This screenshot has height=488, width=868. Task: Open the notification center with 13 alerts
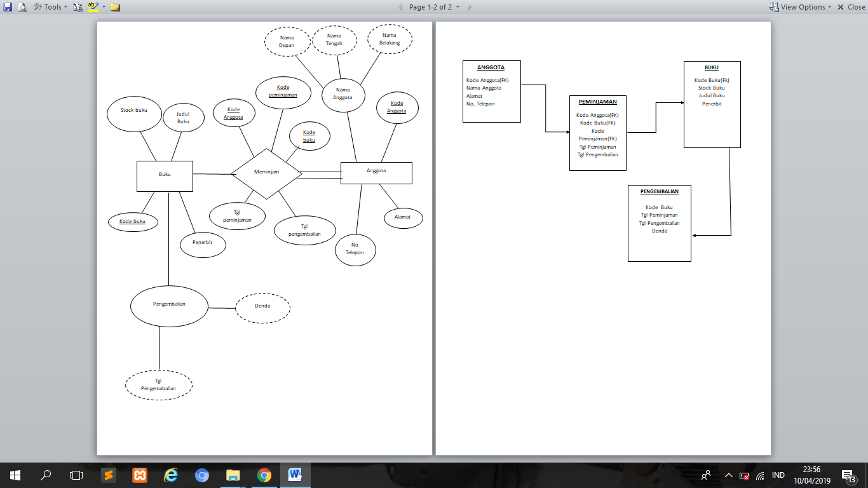click(x=848, y=475)
